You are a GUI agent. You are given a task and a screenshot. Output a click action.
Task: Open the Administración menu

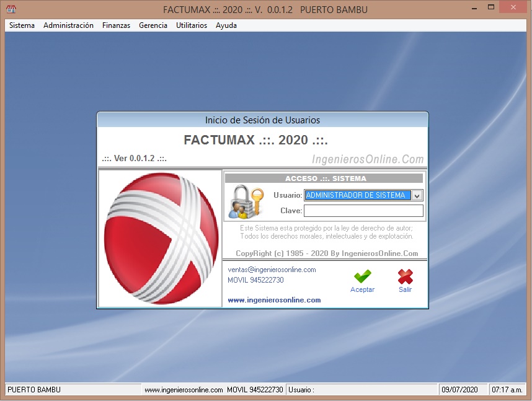(68, 25)
